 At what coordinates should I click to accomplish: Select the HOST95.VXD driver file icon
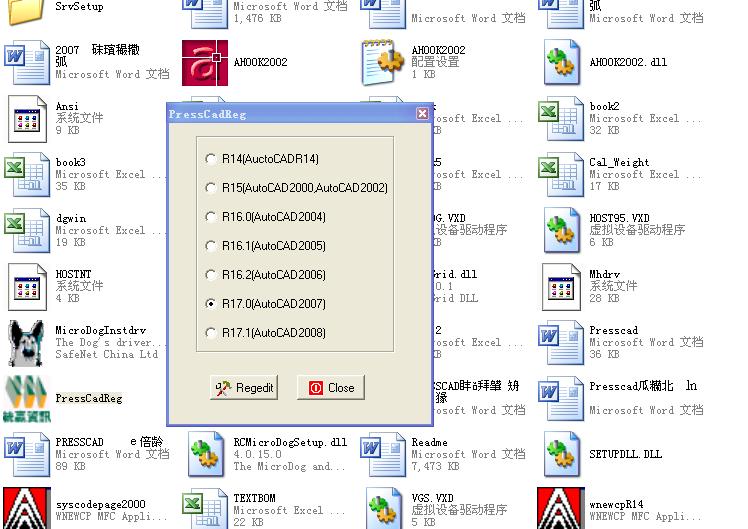click(x=561, y=231)
